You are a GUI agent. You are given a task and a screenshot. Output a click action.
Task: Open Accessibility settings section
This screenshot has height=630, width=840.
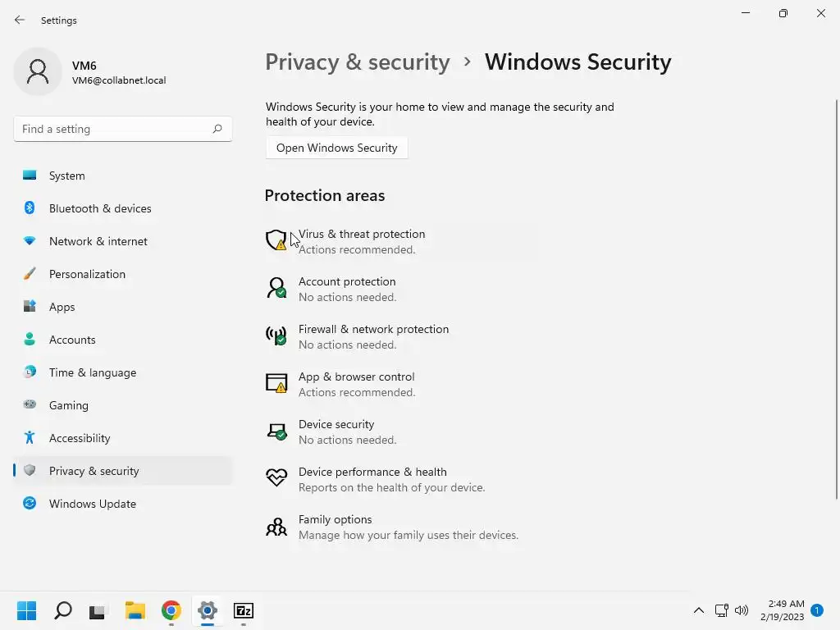(x=79, y=438)
